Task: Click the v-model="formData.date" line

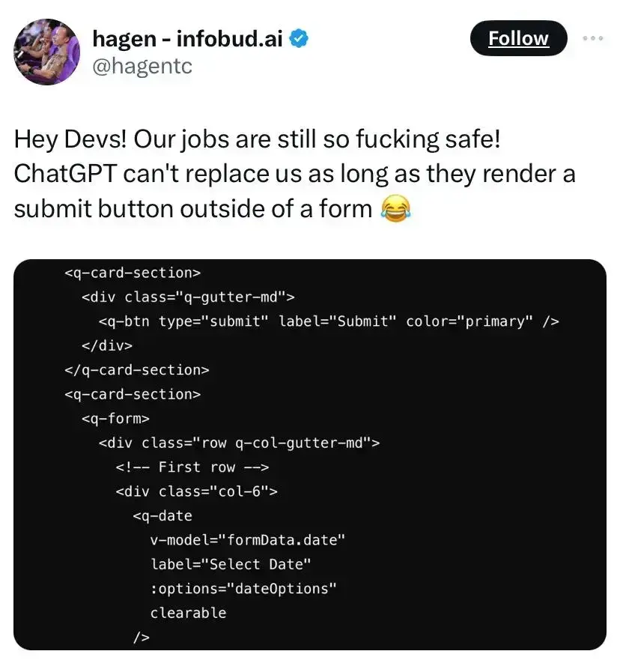Action: click(248, 540)
